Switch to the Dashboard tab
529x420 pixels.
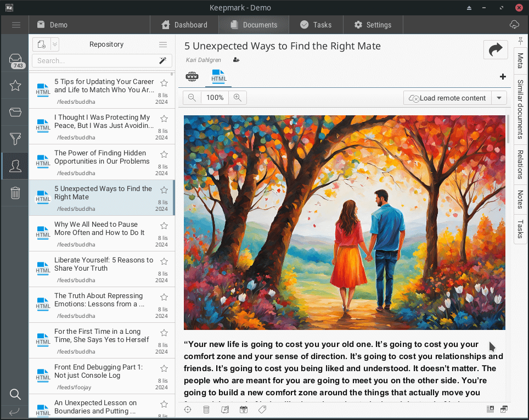click(x=184, y=25)
